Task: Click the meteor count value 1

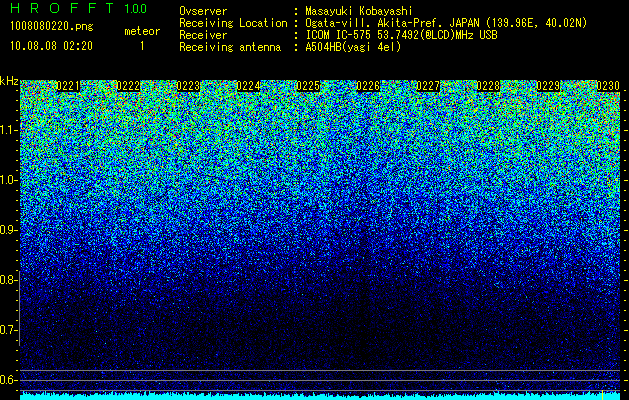Action: [x=142, y=46]
